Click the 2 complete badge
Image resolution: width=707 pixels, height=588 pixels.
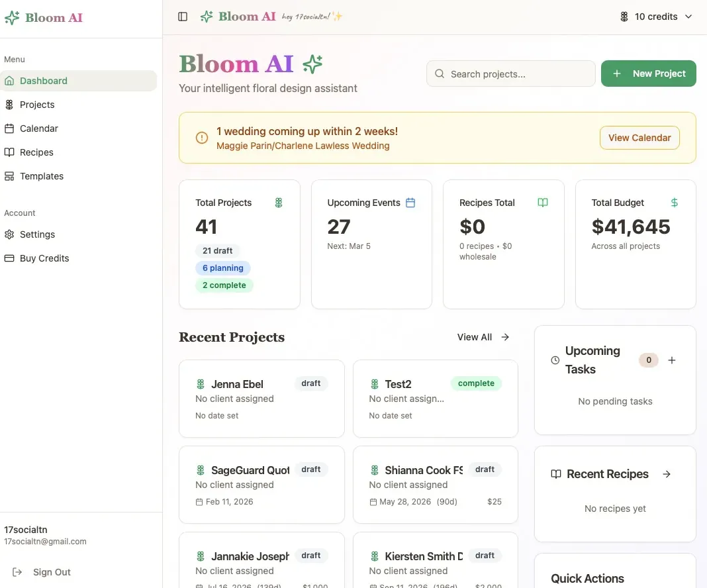click(x=224, y=285)
